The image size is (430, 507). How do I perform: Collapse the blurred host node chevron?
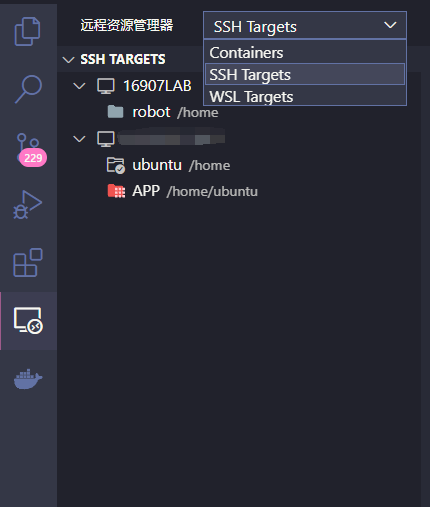79,139
